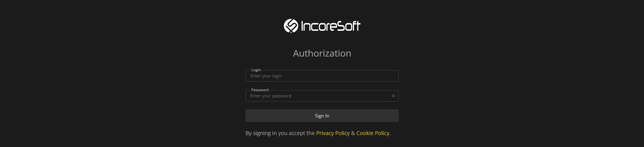644x147 pixels.
Task: Click the circular logo mark beside IncoreSoft
Action: pyautogui.click(x=291, y=26)
